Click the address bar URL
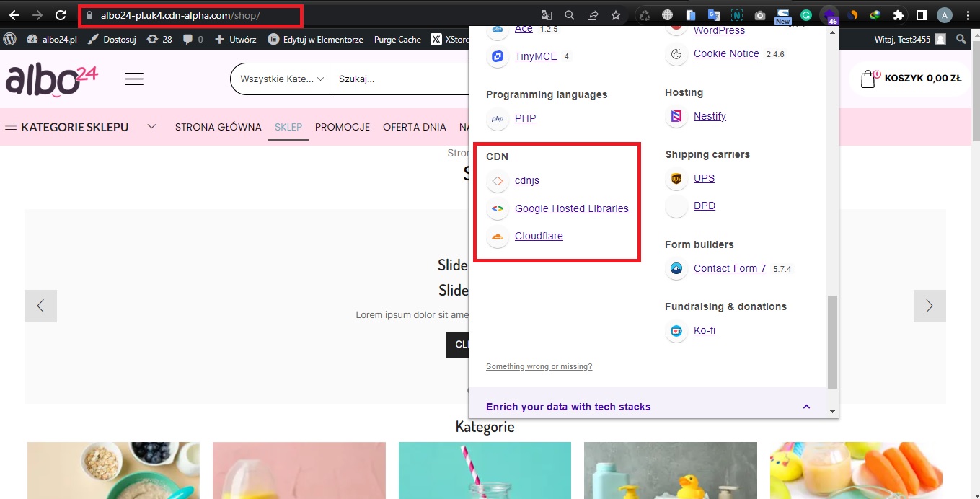Image resolution: width=980 pixels, height=499 pixels. pos(180,15)
